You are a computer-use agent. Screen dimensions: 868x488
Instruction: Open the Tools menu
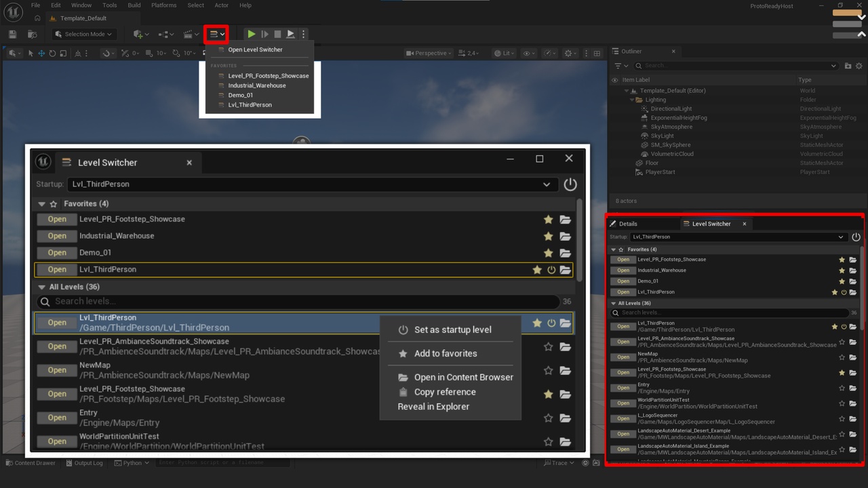click(x=110, y=5)
